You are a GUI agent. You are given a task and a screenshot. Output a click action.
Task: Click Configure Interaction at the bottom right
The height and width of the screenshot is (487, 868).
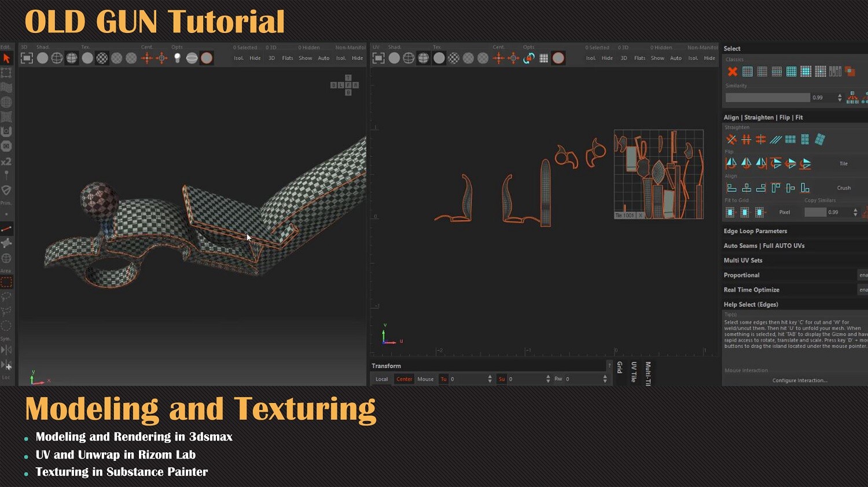click(x=801, y=380)
